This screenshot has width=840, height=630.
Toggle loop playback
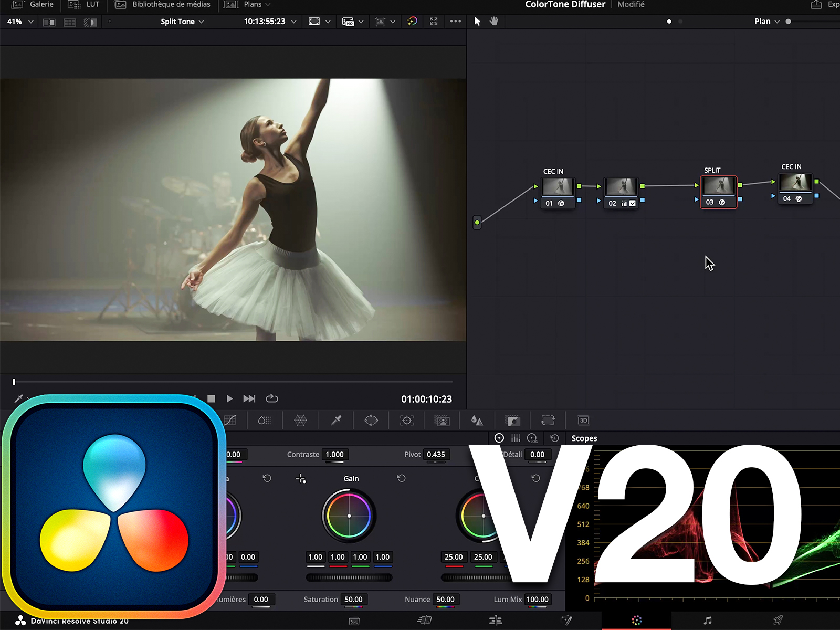point(272,399)
